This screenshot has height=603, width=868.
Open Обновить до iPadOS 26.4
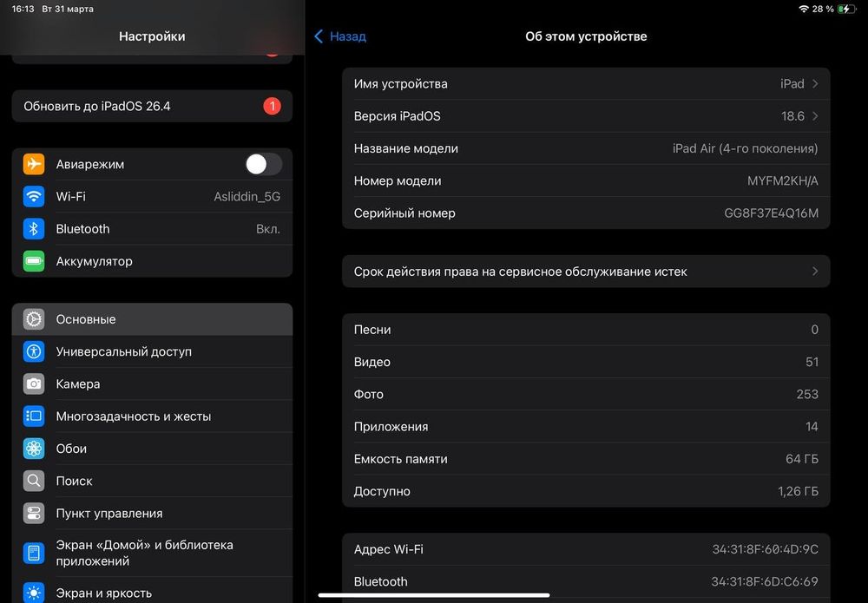pyautogui.click(x=152, y=106)
